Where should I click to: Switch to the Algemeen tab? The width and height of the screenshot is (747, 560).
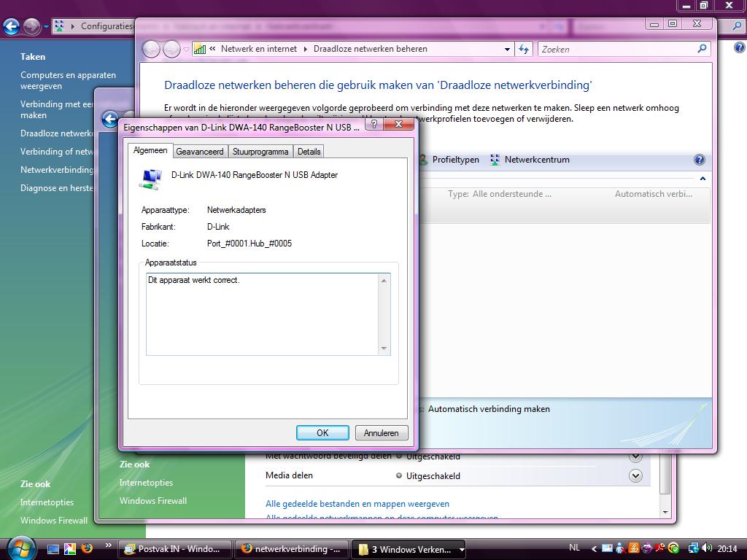point(150,150)
